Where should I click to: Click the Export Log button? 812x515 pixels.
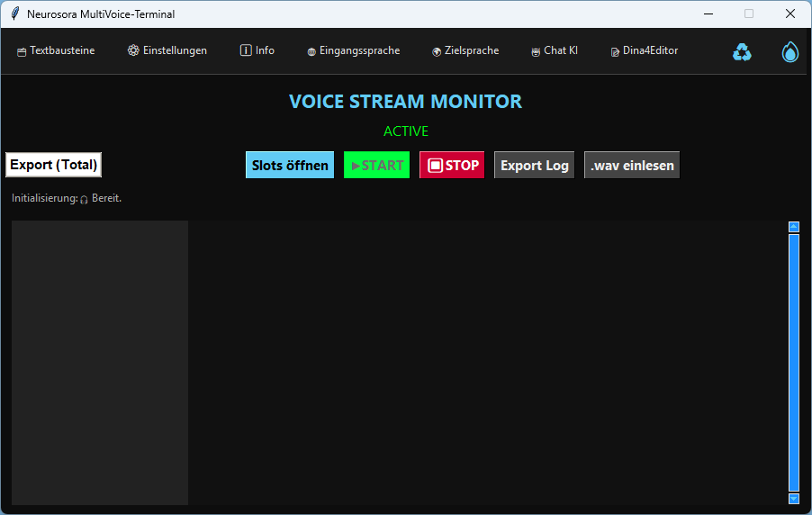[534, 166]
